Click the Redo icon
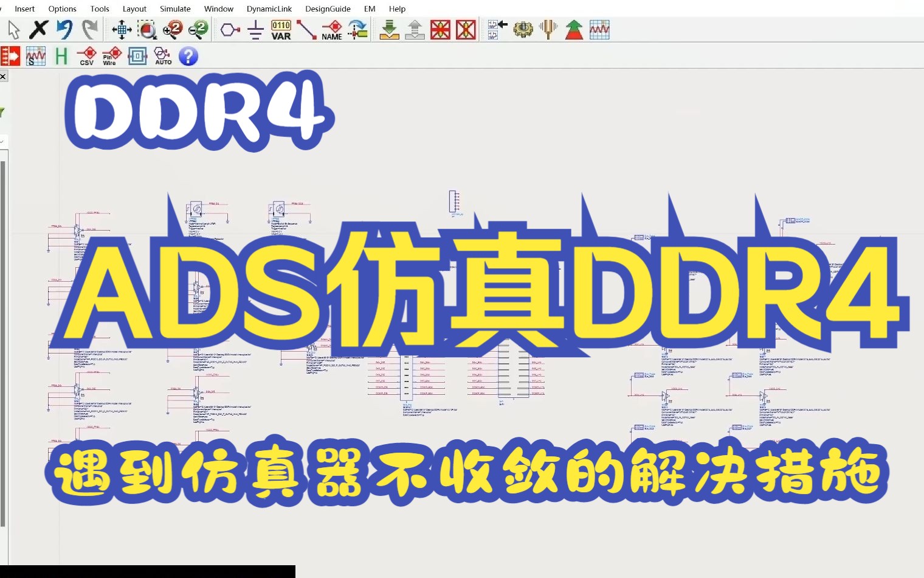This screenshot has width=924, height=578. (89, 29)
